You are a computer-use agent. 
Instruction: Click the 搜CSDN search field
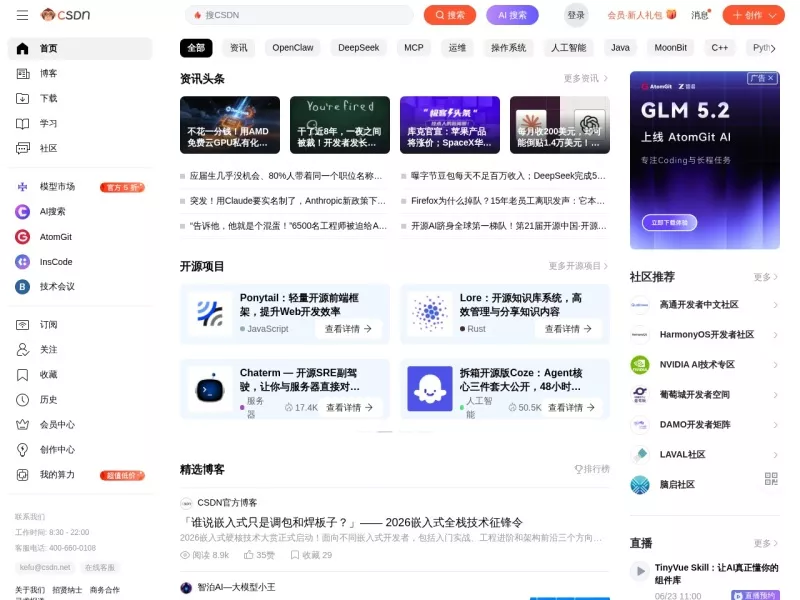pos(299,15)
